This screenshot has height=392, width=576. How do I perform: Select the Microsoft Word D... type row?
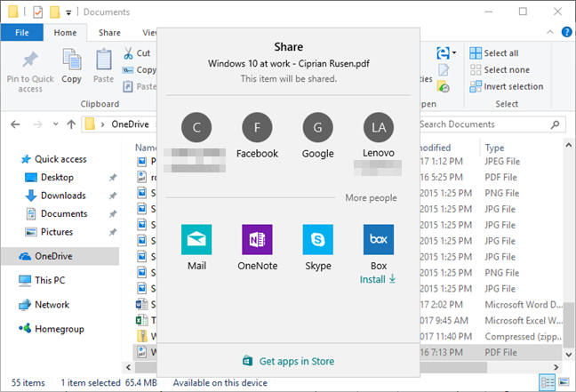(524, 305)
